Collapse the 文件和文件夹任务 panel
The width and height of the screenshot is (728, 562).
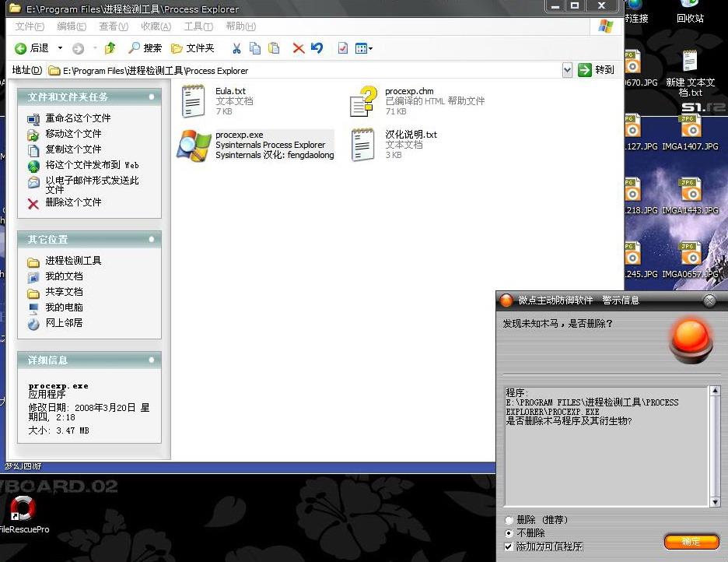pos(152,97)
